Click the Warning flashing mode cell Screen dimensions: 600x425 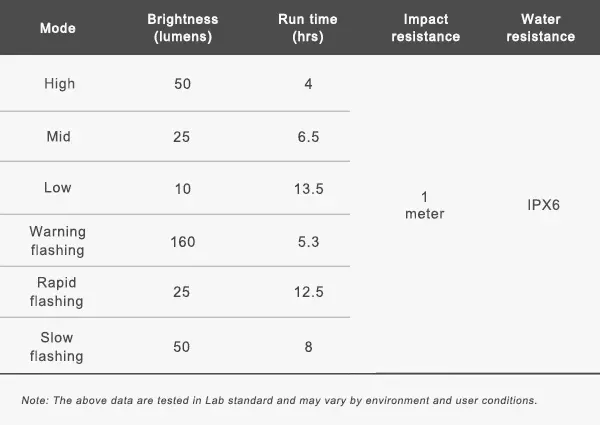click(57, 241)
